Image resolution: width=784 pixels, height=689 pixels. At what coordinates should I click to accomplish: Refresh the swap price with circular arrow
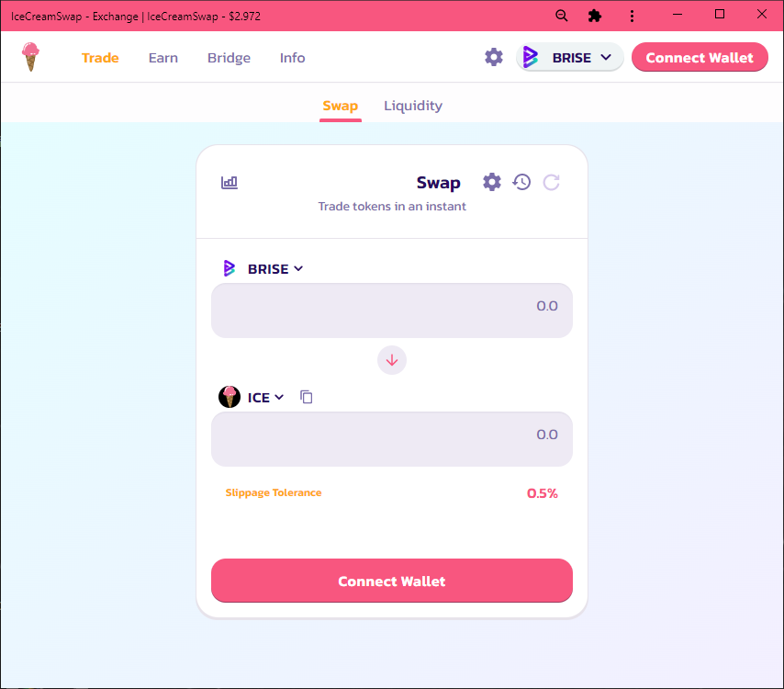pos(552,182)
